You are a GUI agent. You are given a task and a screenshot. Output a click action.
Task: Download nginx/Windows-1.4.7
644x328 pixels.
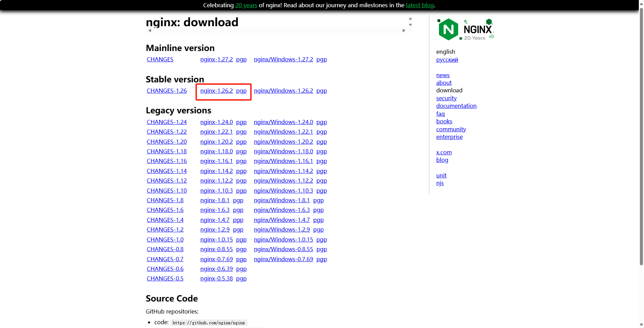pos(282,220)
